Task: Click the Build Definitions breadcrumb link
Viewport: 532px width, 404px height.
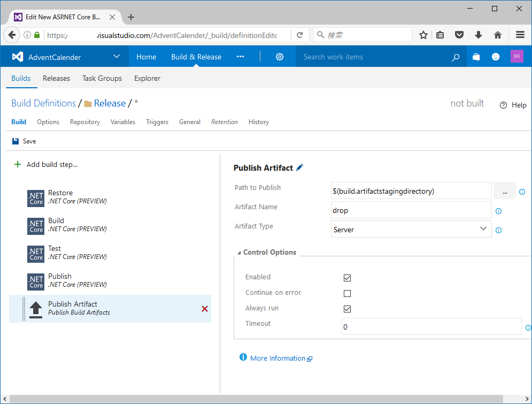Action: [x=44, y=103]
